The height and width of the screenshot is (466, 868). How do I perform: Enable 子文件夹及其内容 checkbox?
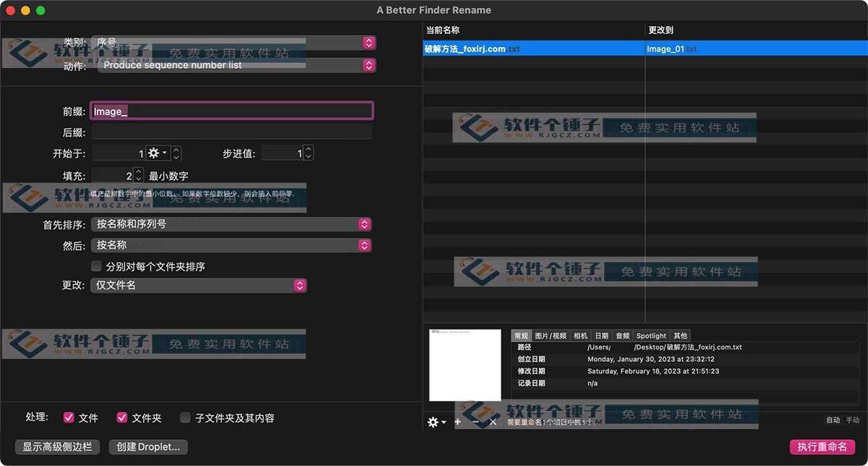click(185, 418)
